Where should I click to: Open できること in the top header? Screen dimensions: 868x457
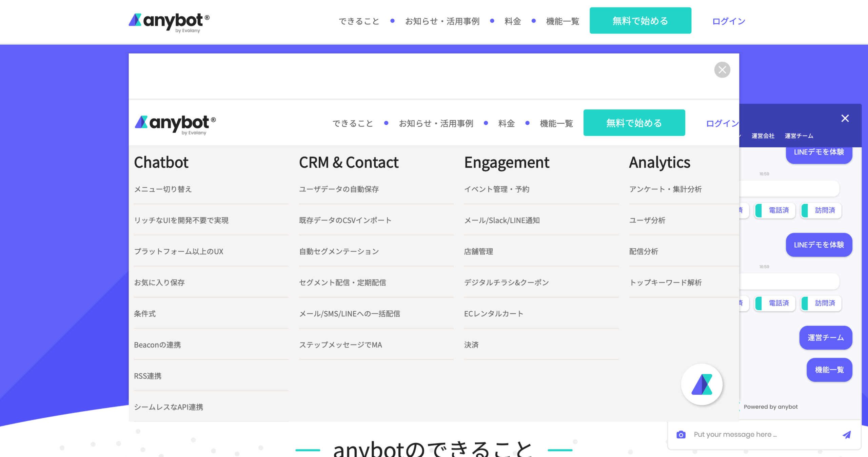pyautogui.click(x=359, y=21)
